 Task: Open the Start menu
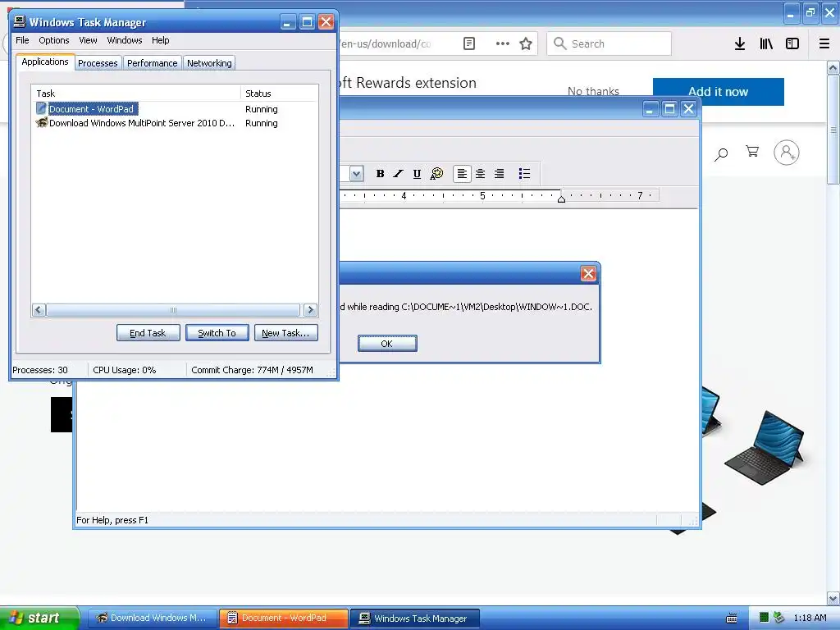[x=39, y=618]
